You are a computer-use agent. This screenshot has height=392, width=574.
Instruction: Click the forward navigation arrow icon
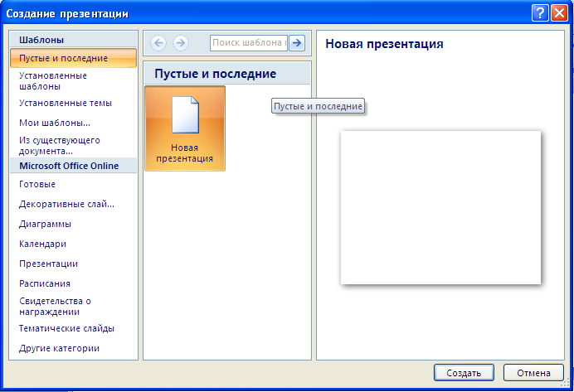coord(180,43)
